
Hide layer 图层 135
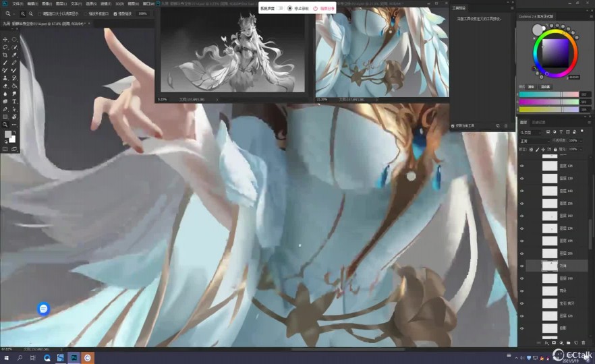521,166
